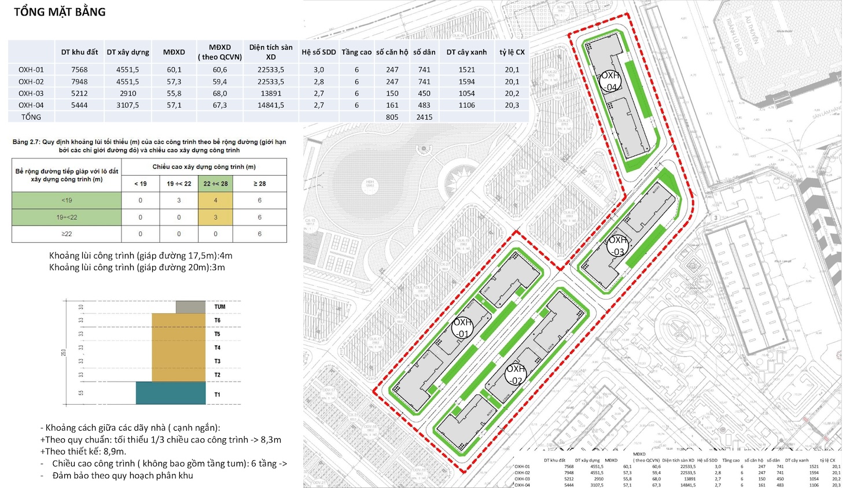The width and height of the screenshot is (868, 488).
Task: Select the line starting '+Theo quy chuẩn: tối thiểu'
Action: coord(161,439)
